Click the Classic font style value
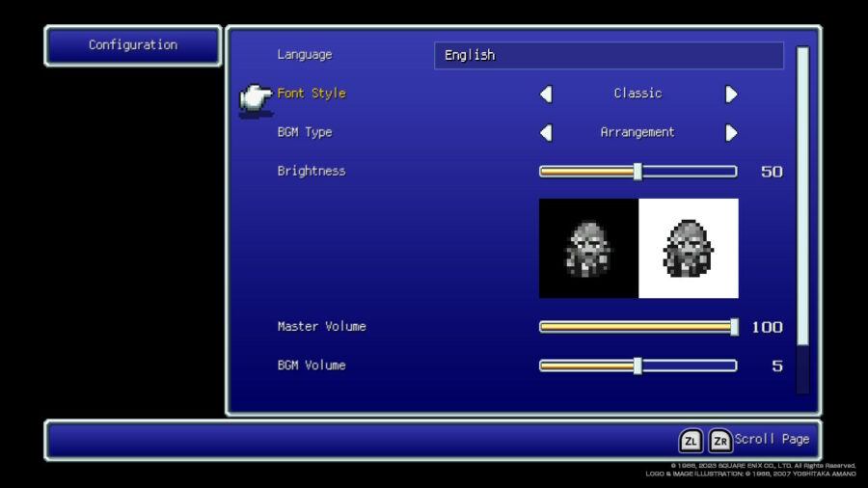This screenshot has height=488, width=868. [x=637, y=94]
